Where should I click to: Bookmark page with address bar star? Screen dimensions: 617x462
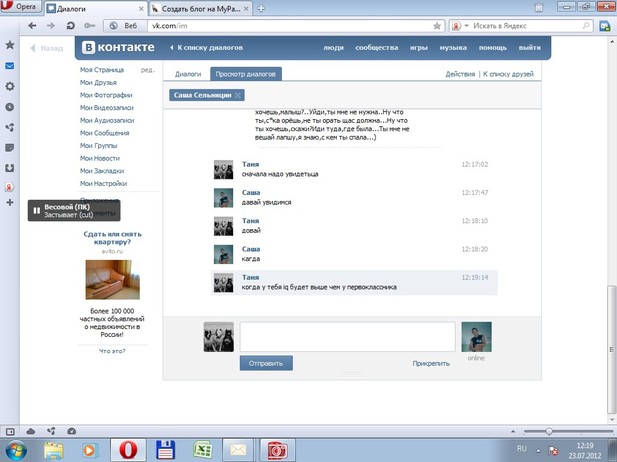(437, 26)
